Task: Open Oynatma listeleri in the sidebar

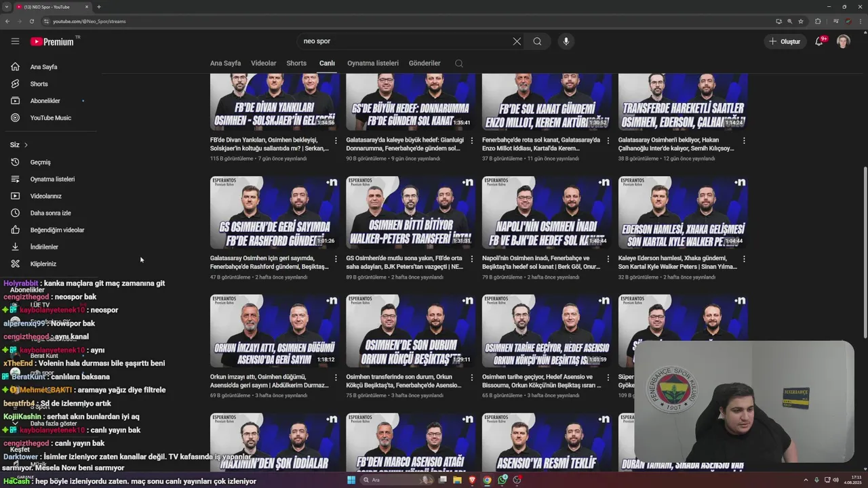Action: point(52,179)
